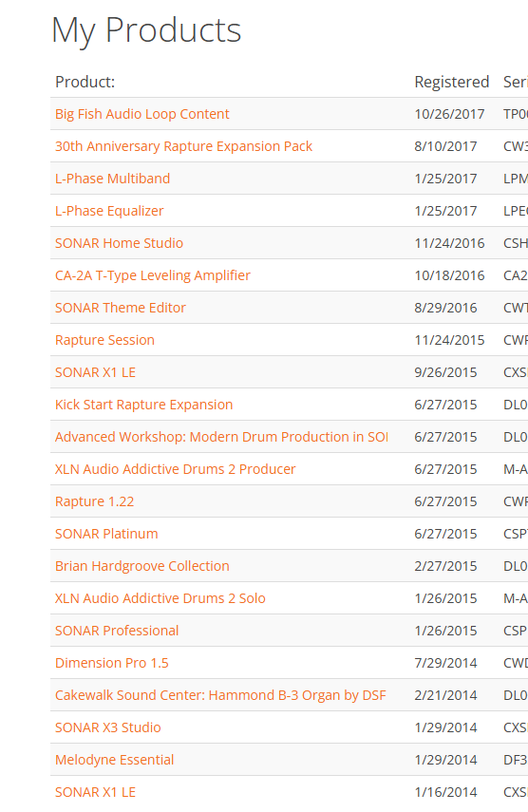
Task: Select the L-Phase Multiband product link
Action: (x=112, y=179)
